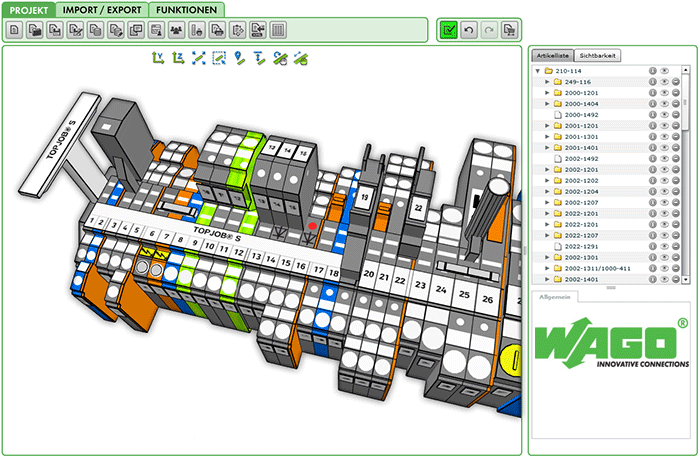Click the shopping cart order icon

509,30
